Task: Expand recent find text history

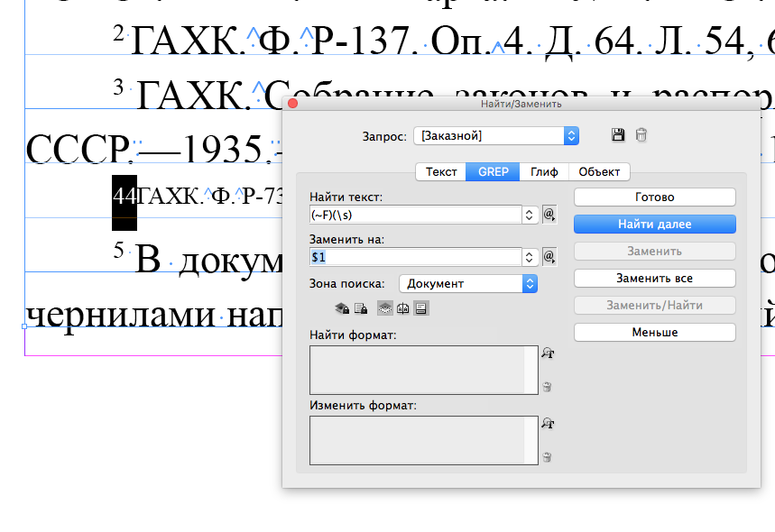Action: tap(530, 215)
